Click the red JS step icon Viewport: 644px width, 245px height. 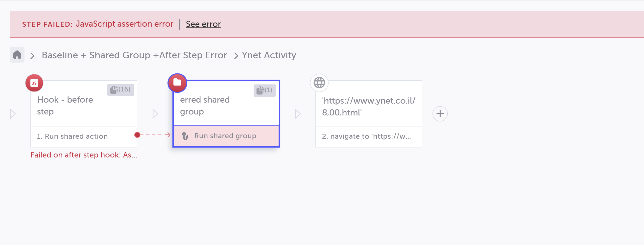(x=34, y=83)
